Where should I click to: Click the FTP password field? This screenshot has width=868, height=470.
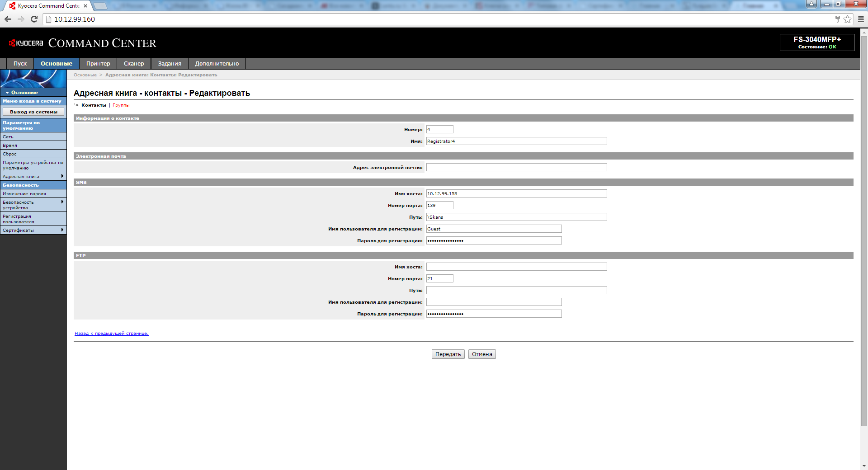click(x=494, y=314)
